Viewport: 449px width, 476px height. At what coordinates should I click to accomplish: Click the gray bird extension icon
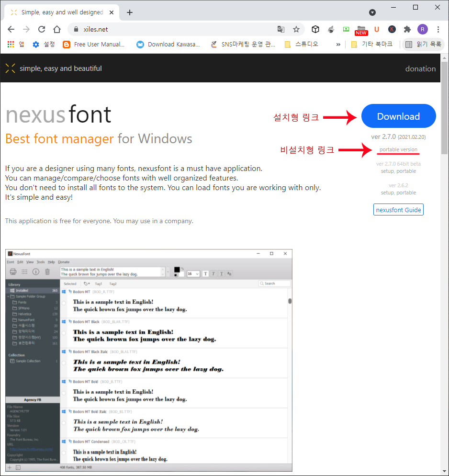click(x=331, y=29)
